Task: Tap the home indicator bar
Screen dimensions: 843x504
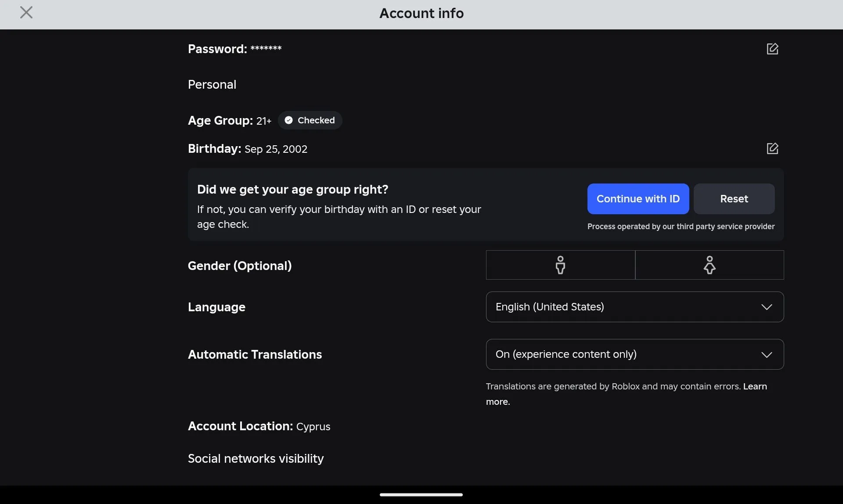Action: point(421,494)
